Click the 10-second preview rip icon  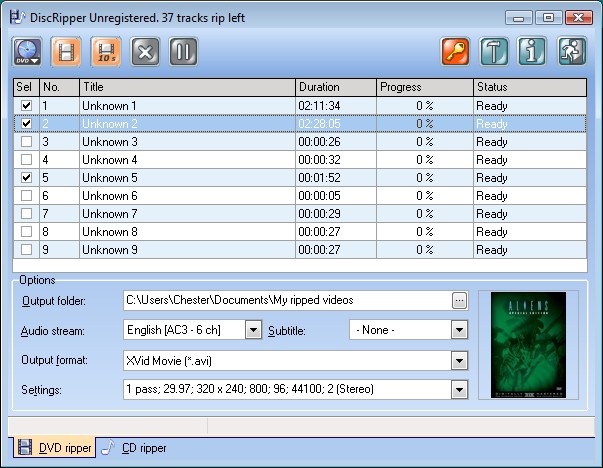pos(105,52)
